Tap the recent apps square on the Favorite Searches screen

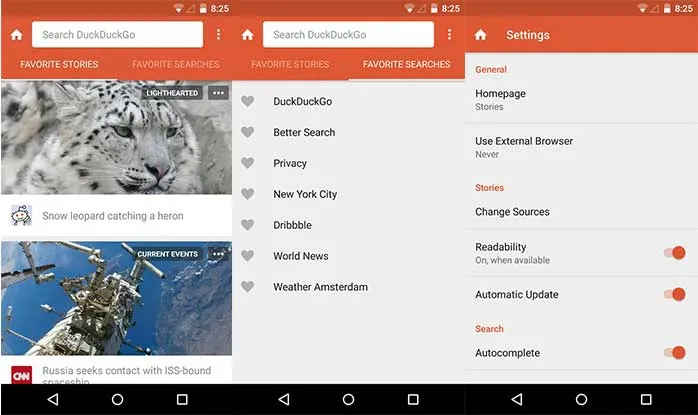point(413,399)
